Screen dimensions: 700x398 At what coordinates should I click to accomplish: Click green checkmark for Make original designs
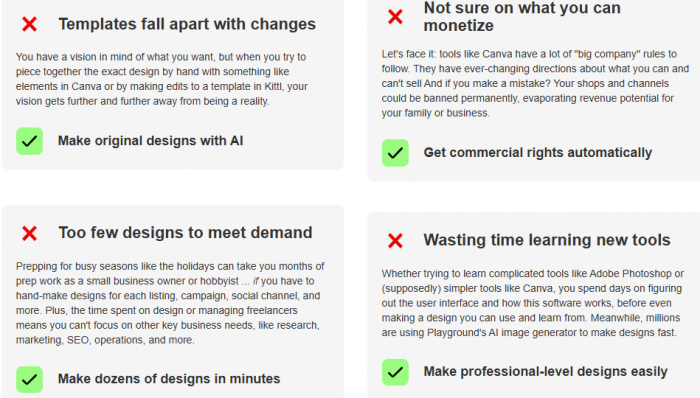click(x=29, y=141)
